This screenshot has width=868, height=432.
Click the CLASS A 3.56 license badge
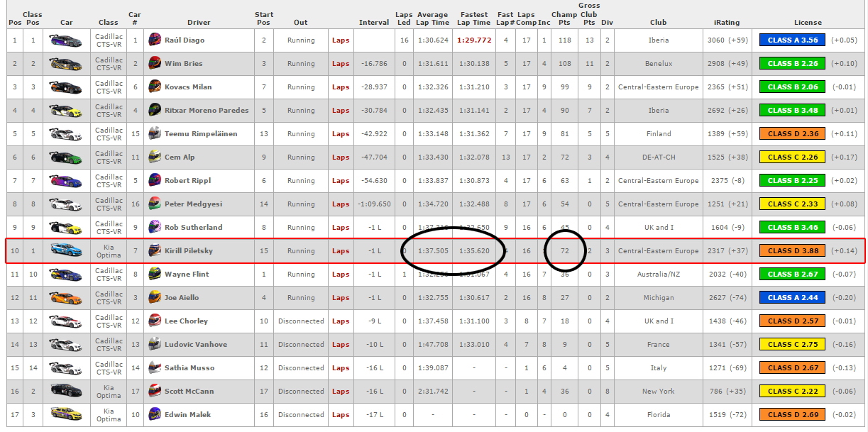click(x=792, y=40)
